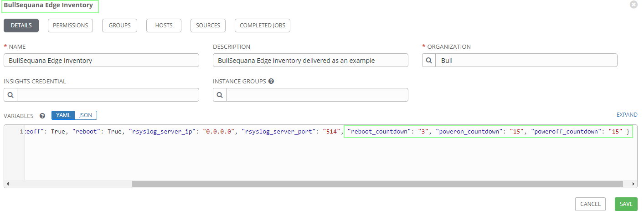Click the "0.0.0.0" value in variables
This screenshot has height=216, width=644.
tap(218, 132)
